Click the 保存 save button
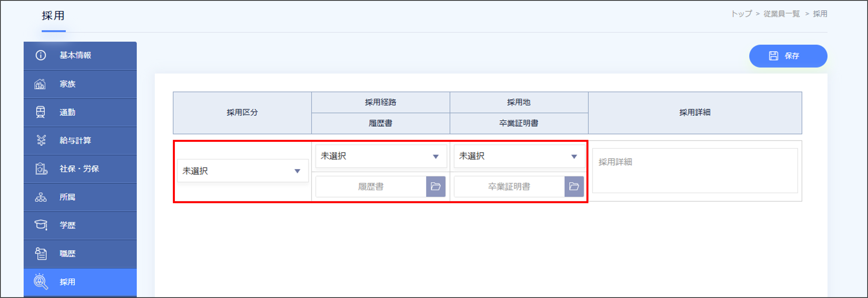The height and width of the screenshot is (298, 868). click(x=788, y=56)
